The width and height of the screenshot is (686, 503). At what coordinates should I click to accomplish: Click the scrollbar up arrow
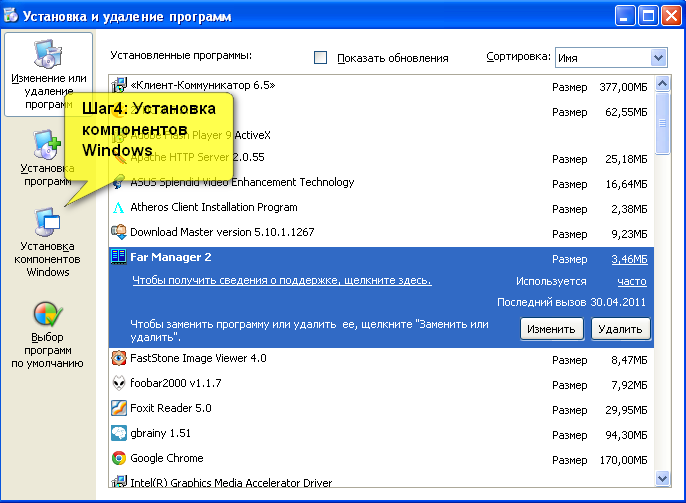(x=663, y=83)
